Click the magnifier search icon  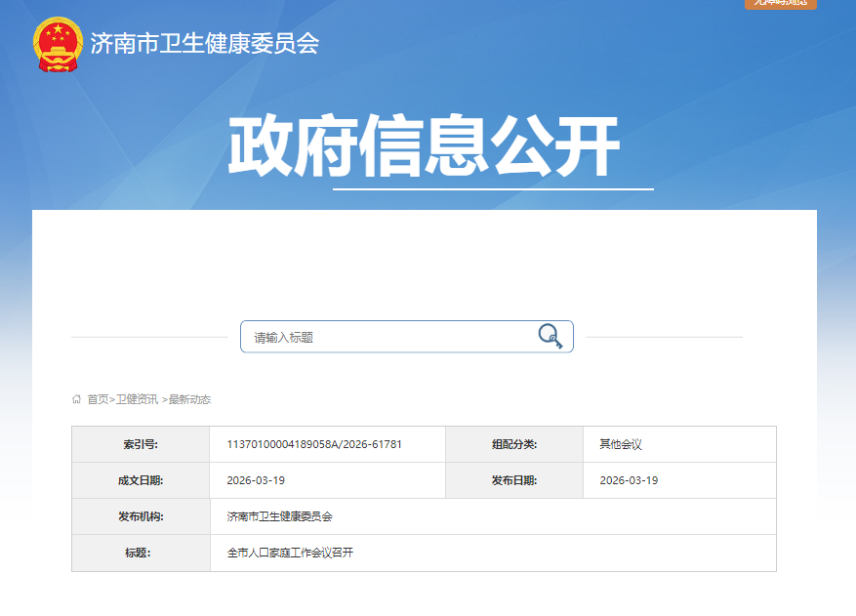(550, 337)
